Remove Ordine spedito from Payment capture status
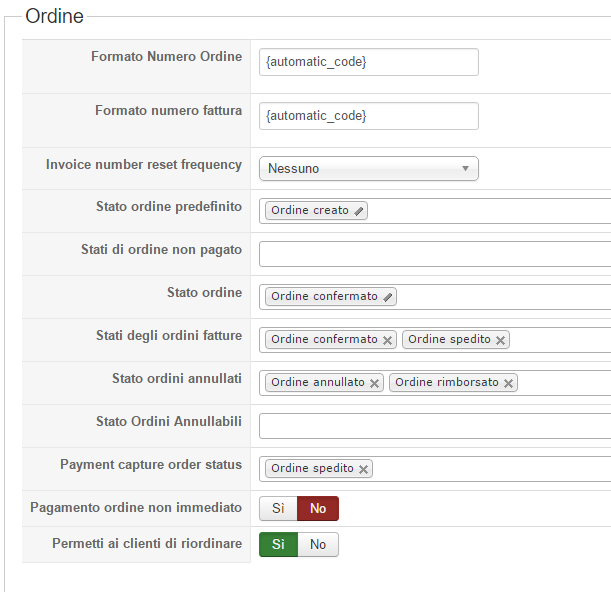This screenshot has width=611, height=592. (x=363, y=469)
